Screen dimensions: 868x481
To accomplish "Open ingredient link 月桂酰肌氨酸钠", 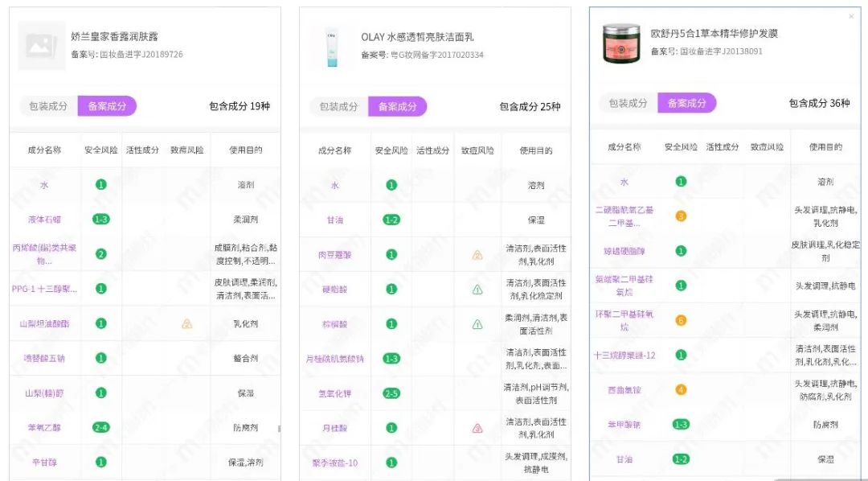I will point(335,359).
